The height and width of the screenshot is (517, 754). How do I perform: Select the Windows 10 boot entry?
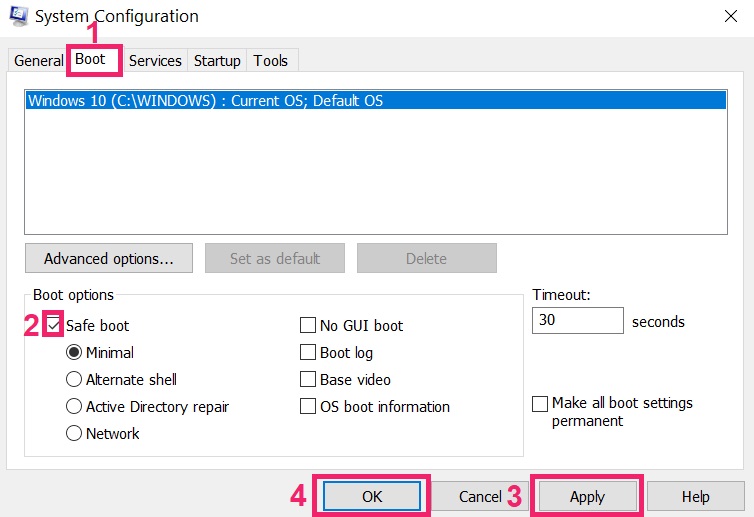click(376, 101)
